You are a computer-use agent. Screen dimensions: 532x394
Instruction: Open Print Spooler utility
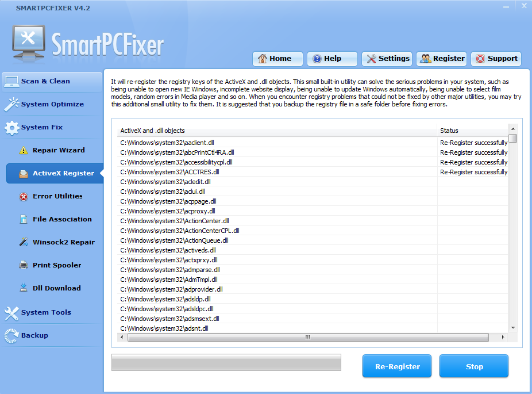[55, 265]
